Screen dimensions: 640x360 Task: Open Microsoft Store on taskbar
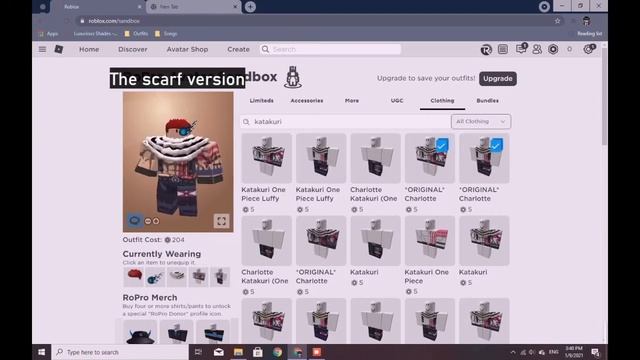pos(258,352)
